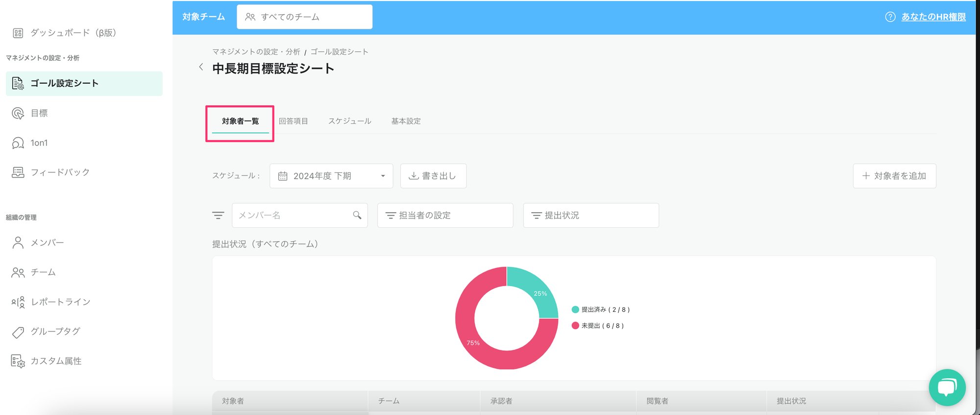Open グループタグ in sidebar

[55, 332]
